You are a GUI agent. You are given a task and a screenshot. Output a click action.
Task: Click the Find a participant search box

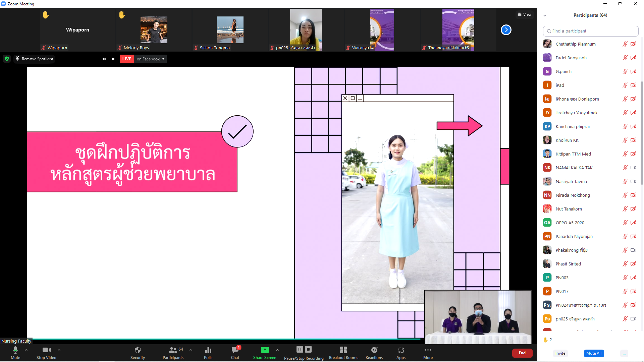pyautogui.click(x=590, y=31)
